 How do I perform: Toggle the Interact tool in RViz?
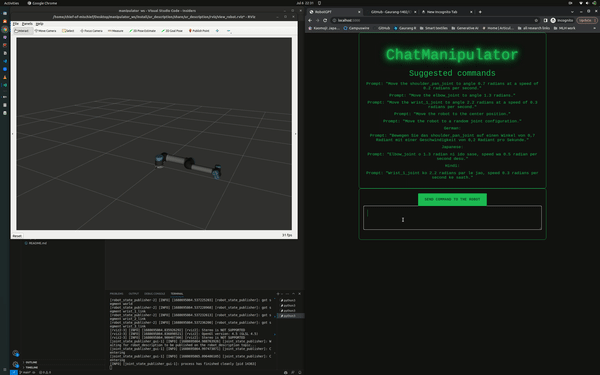[21, 31]
